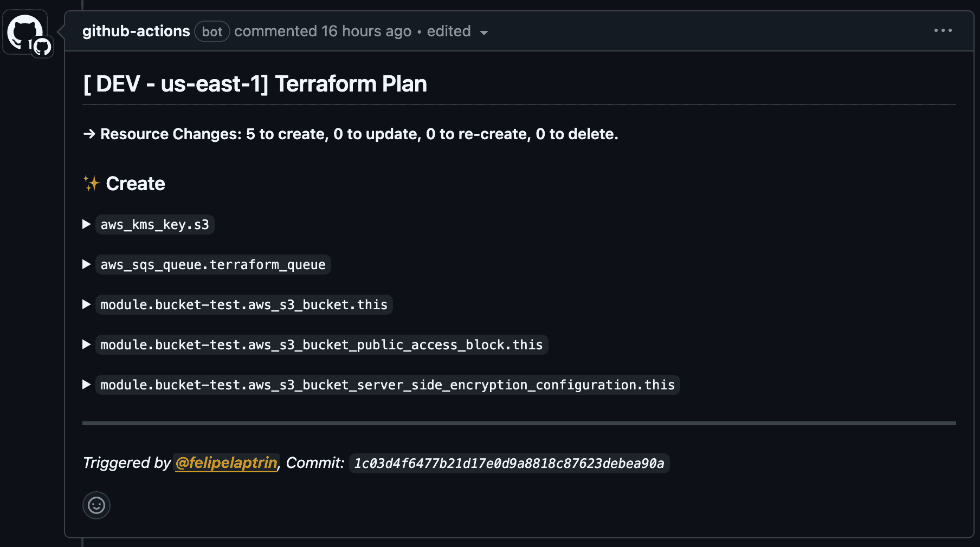Click the Terraform Plan heading
980x547 pixels.
pos(255,84)
